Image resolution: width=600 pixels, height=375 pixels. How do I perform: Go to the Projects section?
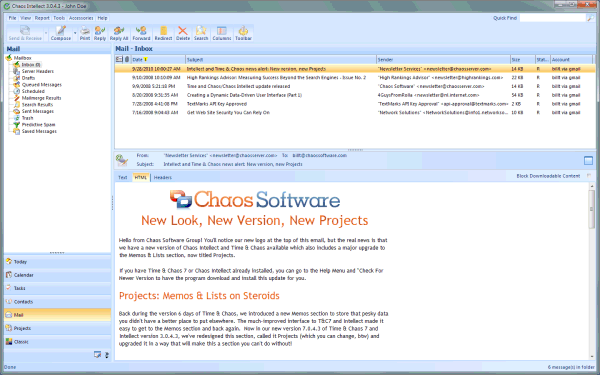pyautogui.click(x=57, y=328)
